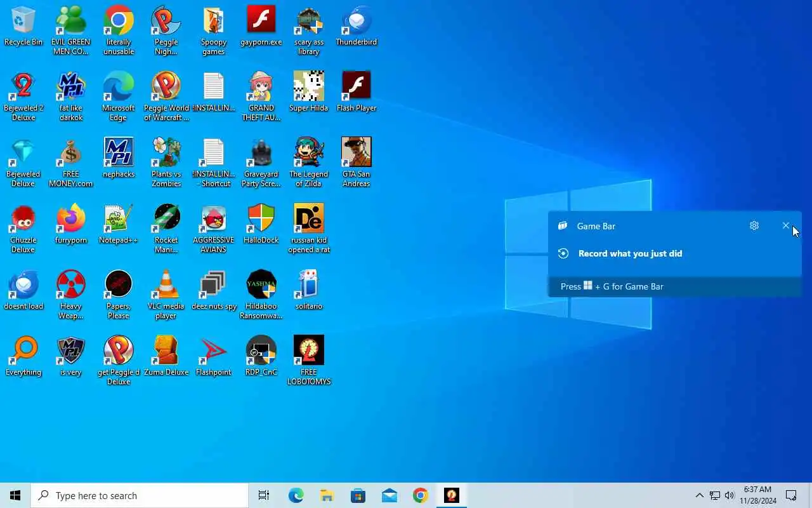Select the Rocket Mani... desktop icon
Screen dimensions: 812x508
(x=166, y=229)
